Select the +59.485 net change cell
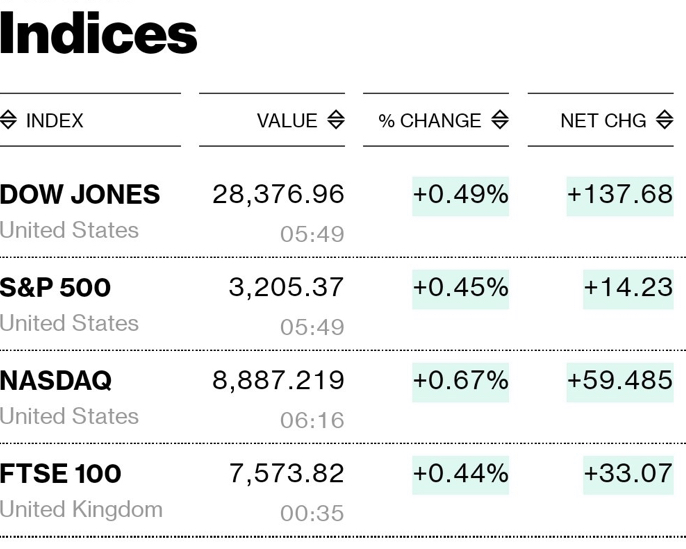The height and width of the screenshot is (549, 686). [620, 381]
